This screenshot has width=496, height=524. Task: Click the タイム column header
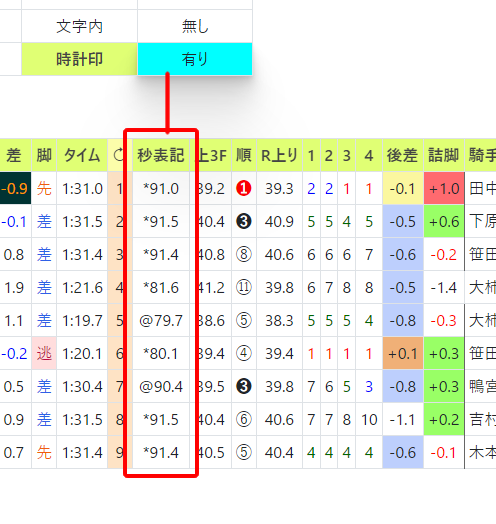pyautogui.click(x=82, y=155)
